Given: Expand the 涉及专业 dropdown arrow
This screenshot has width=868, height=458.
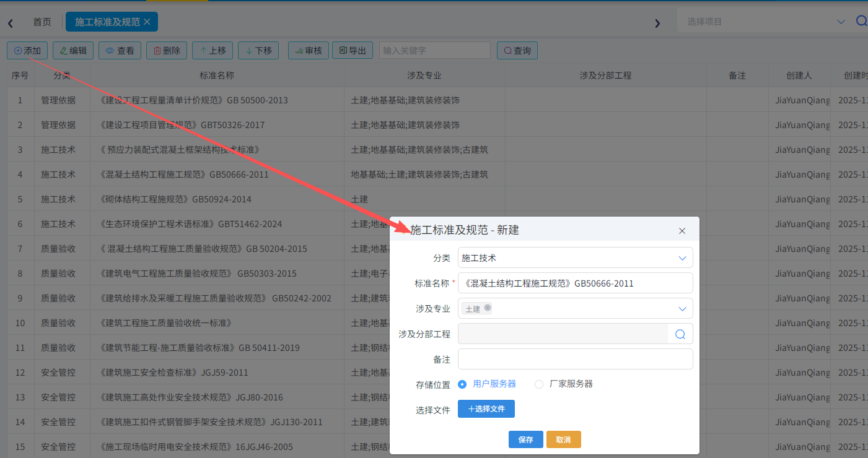Looking at the screenshot, I should pos(682,309).
